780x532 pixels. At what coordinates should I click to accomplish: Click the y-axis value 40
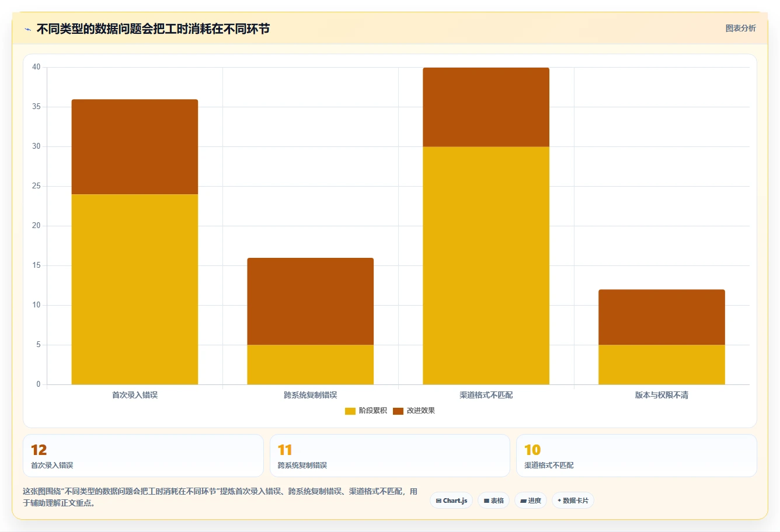point(36,67)
